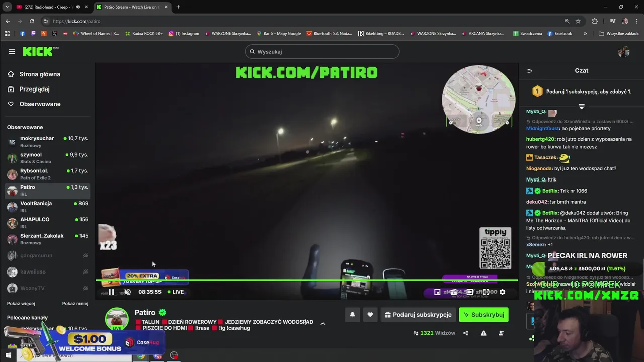Open Instagram bookmark
Image resolution: width=644 pixels, height=362 pixels.
pyautogui.click(x=184, y=34)
